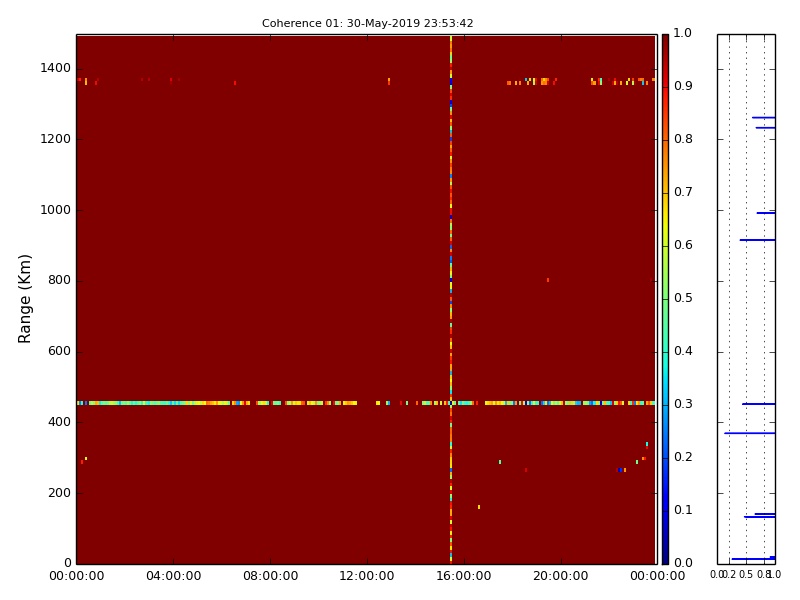Click the 600 range tick label
This screenshot has width=800, height=600.
(x=59, y=351)
